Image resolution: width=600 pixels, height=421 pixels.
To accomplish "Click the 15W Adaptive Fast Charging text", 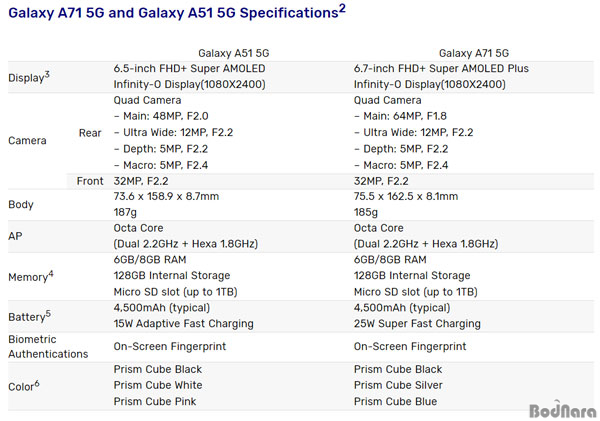I will (183, 324).
